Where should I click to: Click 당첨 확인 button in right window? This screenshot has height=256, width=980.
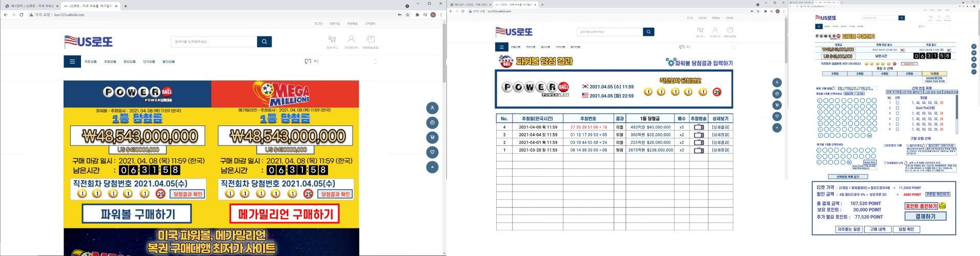(x=906, y=229)
